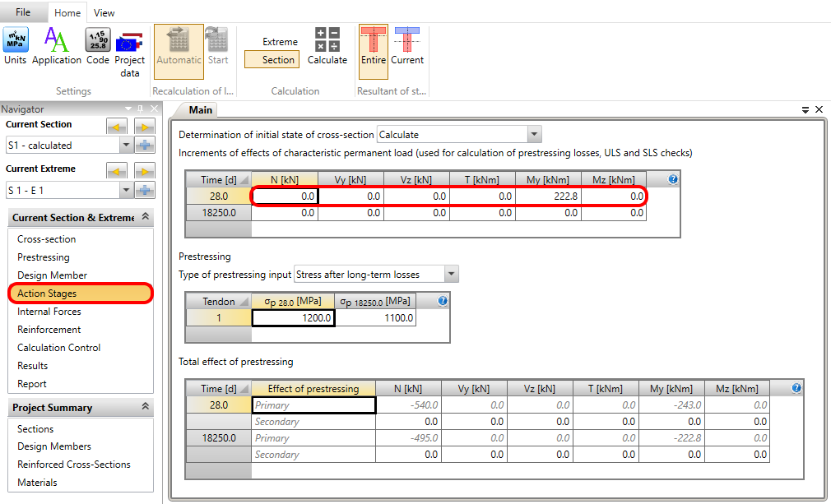
Task: Switch calculation mode to Extreme
Action: [x=280, y=42]
